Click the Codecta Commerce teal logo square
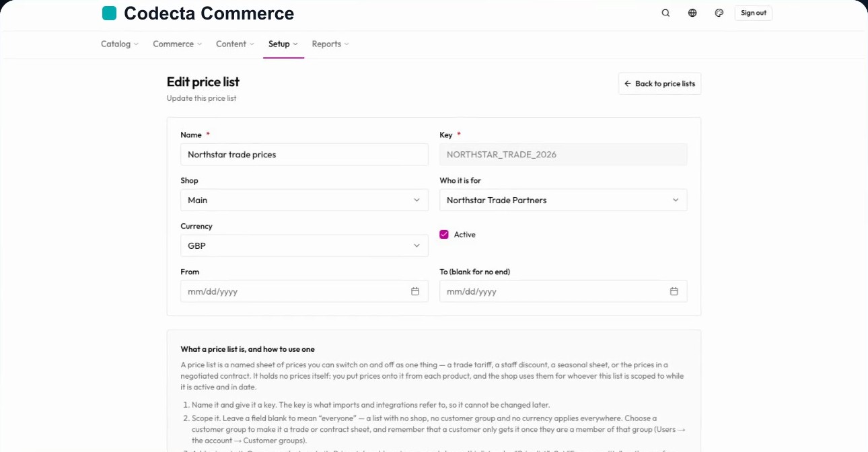Screen dimensions: 868x452 (109, 13)
